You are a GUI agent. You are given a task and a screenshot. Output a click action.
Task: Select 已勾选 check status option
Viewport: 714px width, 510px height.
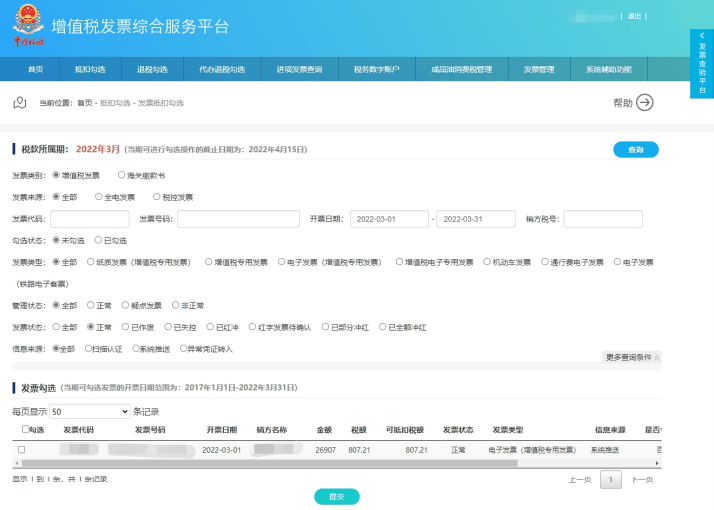coord(98,240)
